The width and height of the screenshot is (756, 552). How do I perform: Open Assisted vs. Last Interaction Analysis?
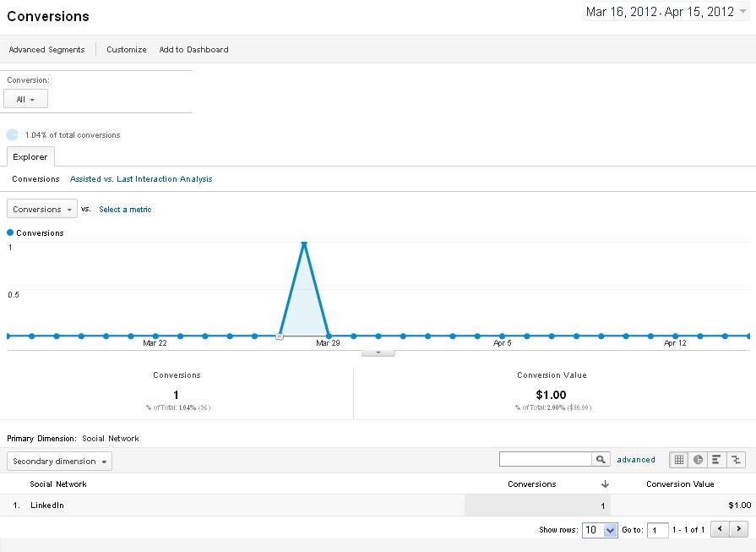[141, 179]
